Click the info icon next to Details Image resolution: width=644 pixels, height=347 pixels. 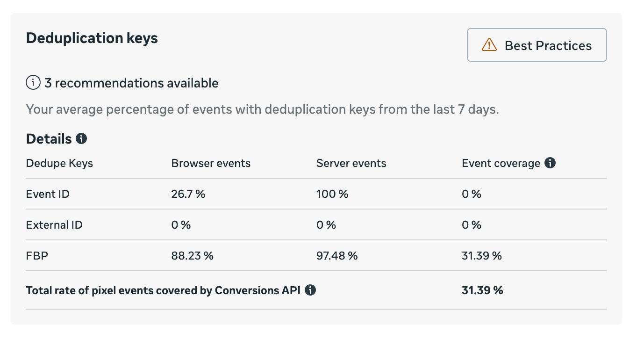(81, 139)
